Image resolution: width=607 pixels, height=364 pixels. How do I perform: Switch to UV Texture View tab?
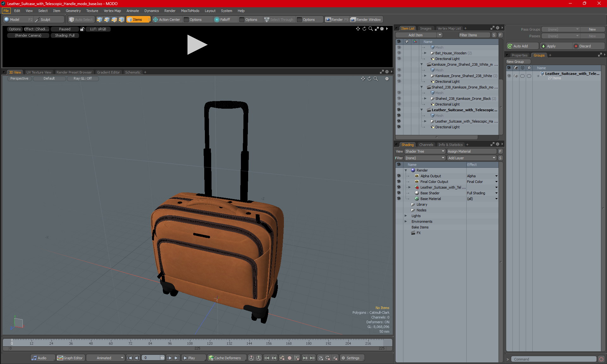point(39,72)
